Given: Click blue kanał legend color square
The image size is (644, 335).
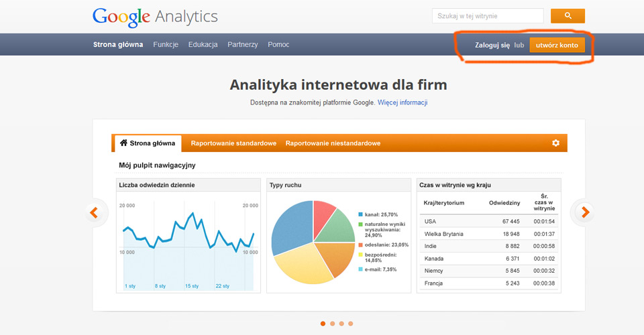Looking at the screenshot, I should [x=361, y=214].
